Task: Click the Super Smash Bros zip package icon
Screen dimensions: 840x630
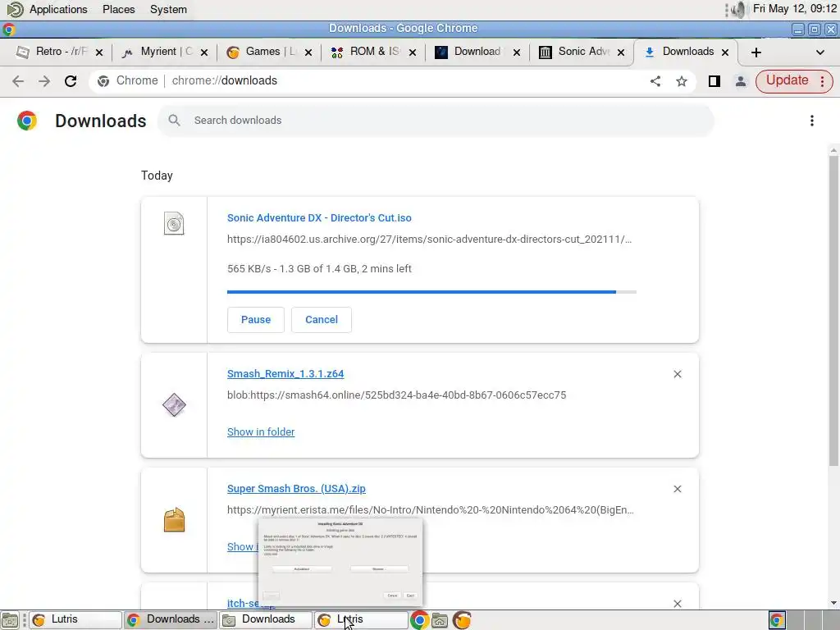Action: coord(174,519)
